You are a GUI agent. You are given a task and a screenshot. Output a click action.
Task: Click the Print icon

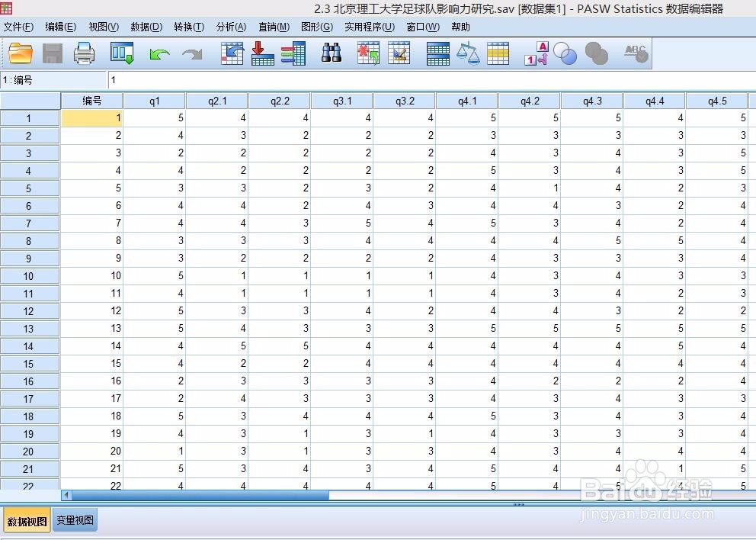pyautogui.click(x=85, y=53)
